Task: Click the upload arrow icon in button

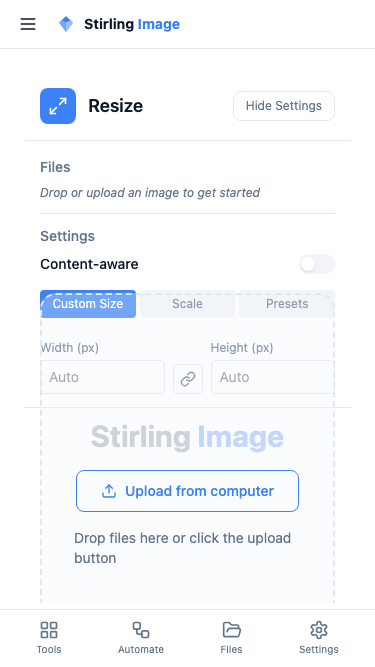Action: pyautogui.click(x=109, y=491)
